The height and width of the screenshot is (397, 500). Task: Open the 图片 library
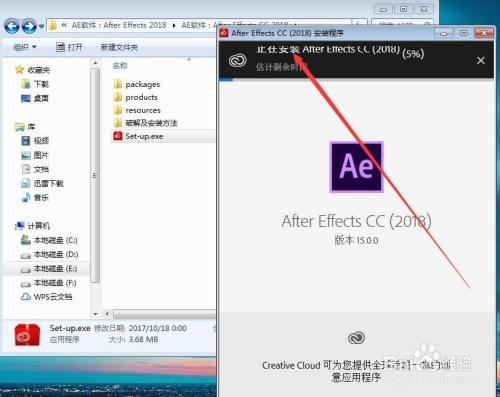coord(35,155)
